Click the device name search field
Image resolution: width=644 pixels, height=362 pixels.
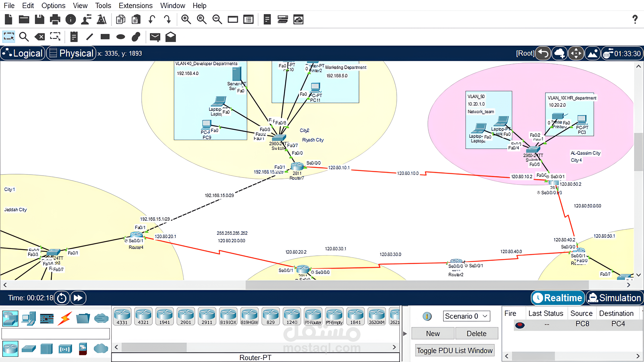55,333
